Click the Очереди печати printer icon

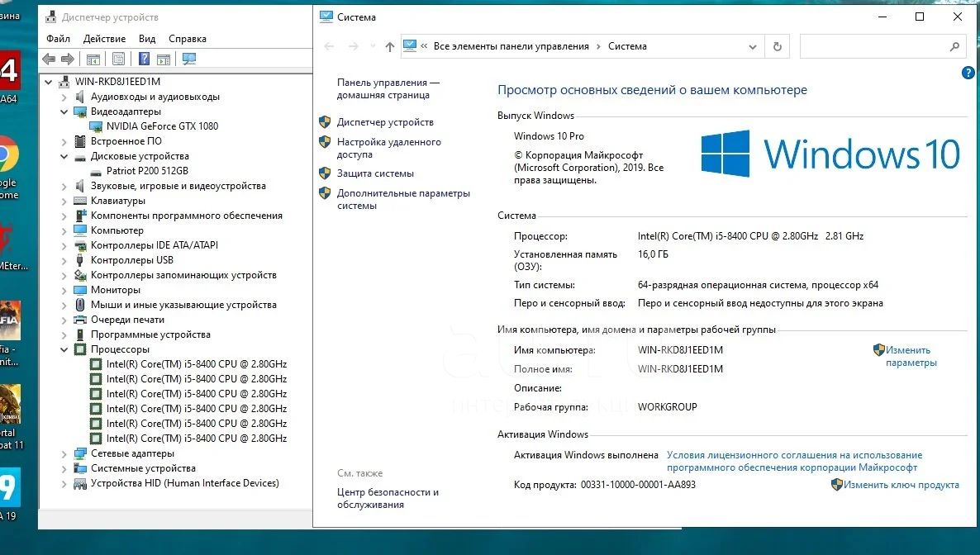click(x=80, y=320)
